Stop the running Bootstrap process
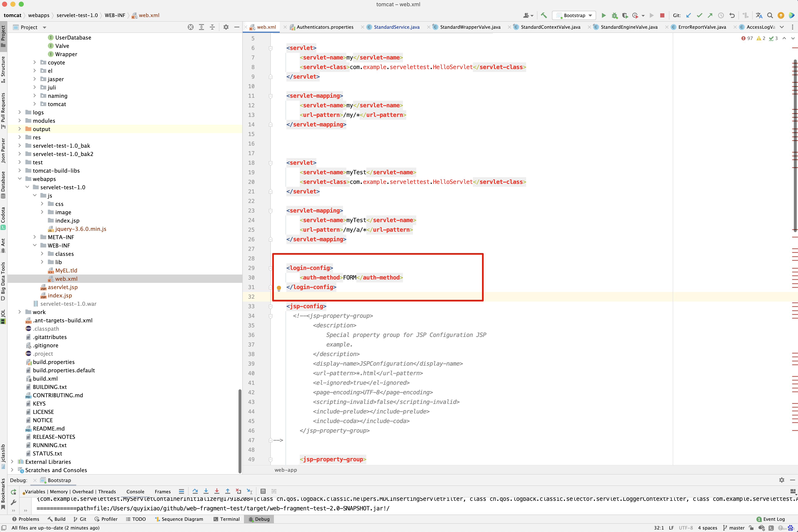Screen dimensions: 798x532 tap(662, 15)
